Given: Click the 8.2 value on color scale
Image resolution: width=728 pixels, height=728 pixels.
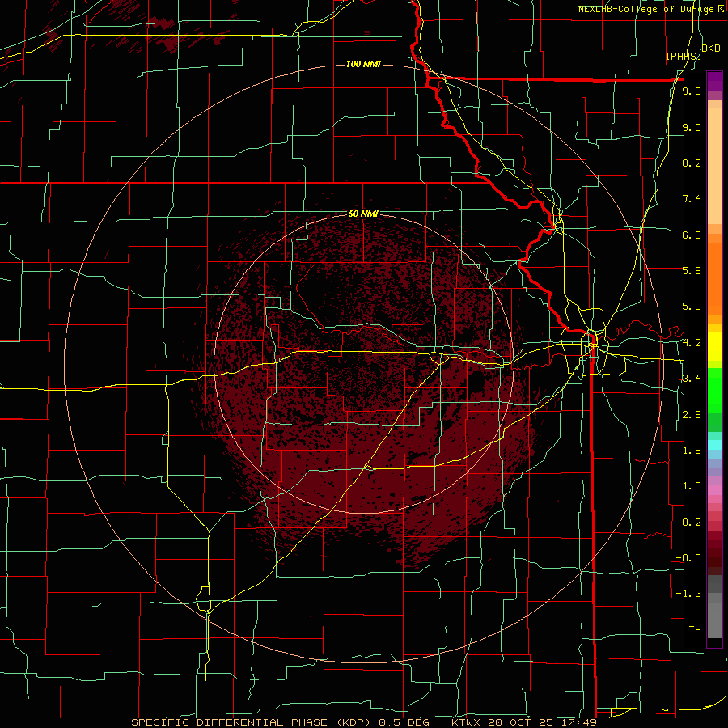Looking at the screenshot, I should pyautogui.click(x=692, y=163).
